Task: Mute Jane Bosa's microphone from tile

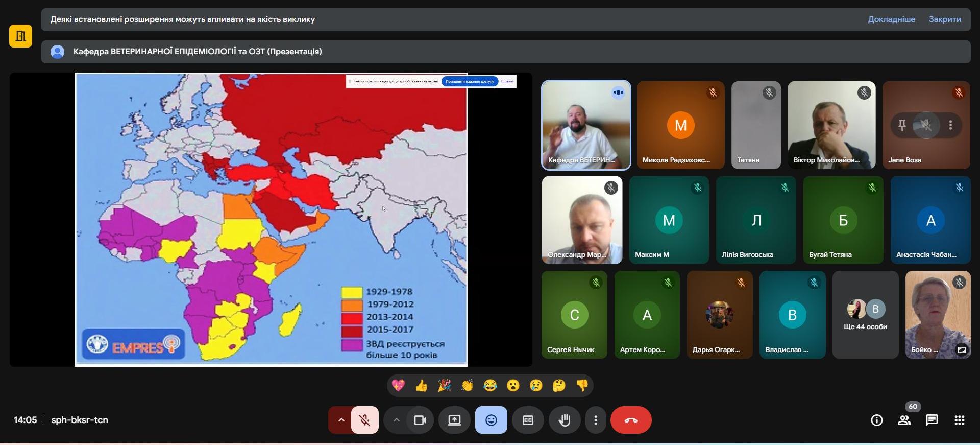Action: [926, 125]
